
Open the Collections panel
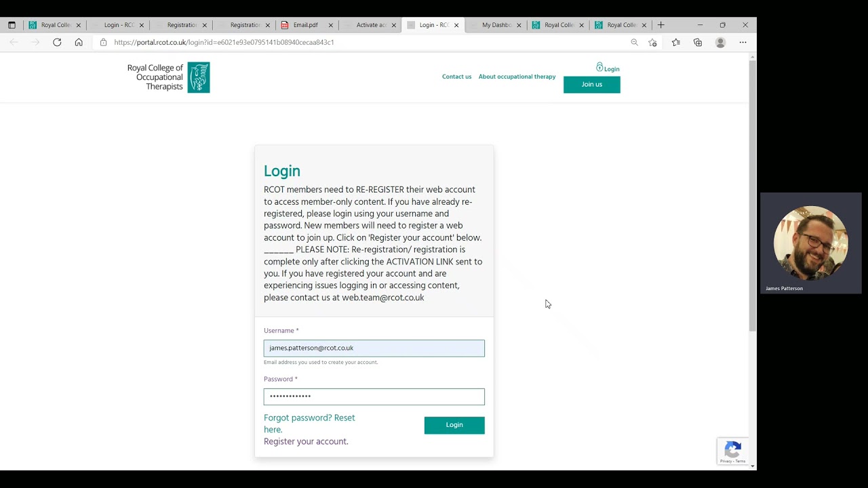(x=698, y=42)
